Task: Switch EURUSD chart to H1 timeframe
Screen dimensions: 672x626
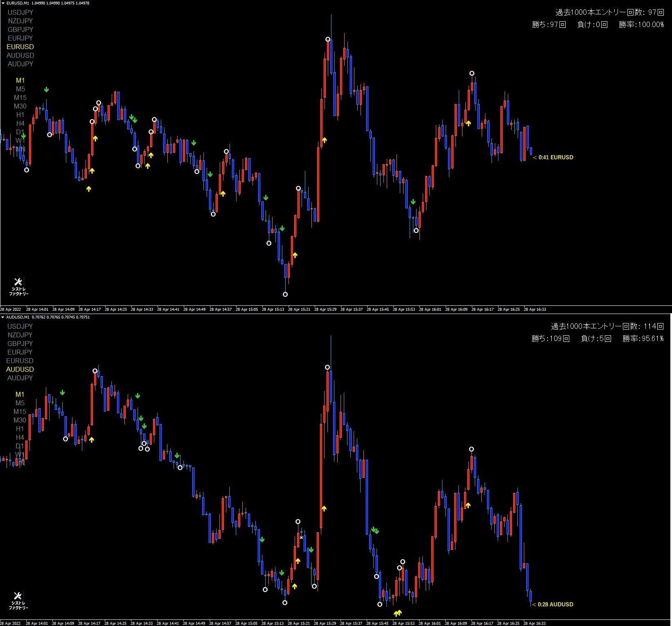Action: [20, 115]
